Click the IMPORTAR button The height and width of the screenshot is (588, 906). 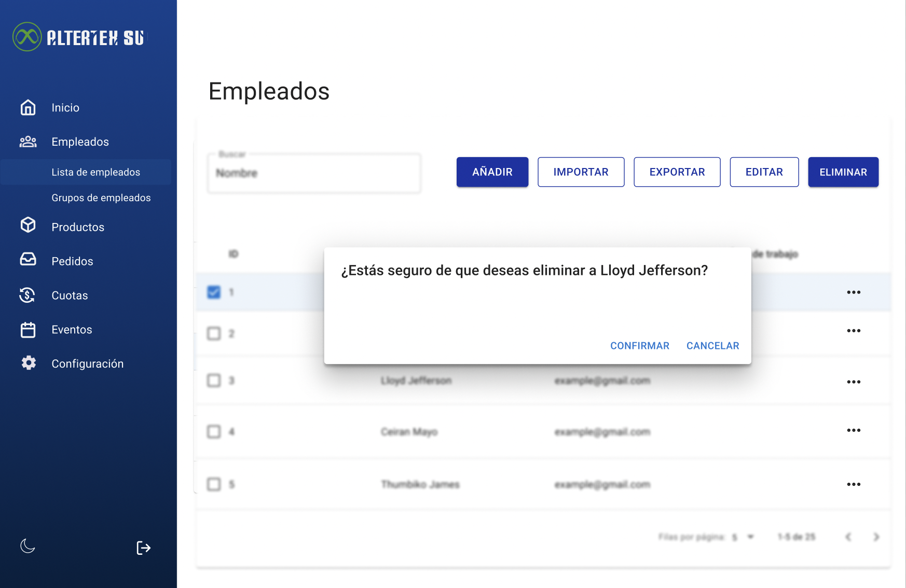click(581, 172)
